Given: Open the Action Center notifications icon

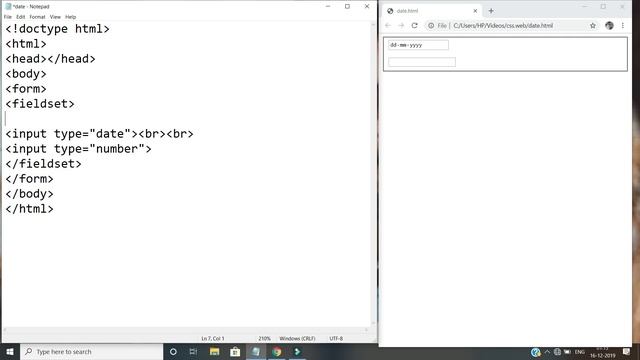Looking at the screenshot, I should pos(627,352).
